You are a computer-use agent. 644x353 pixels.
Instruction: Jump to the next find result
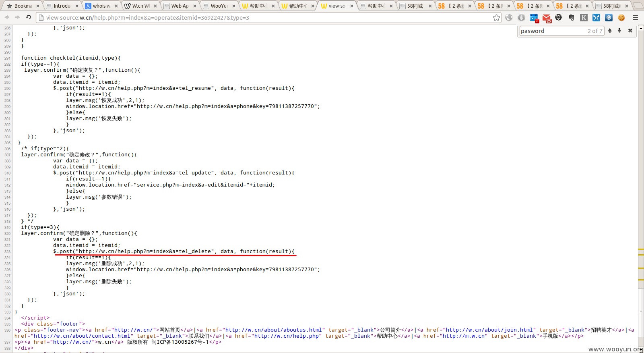[619, 31]
